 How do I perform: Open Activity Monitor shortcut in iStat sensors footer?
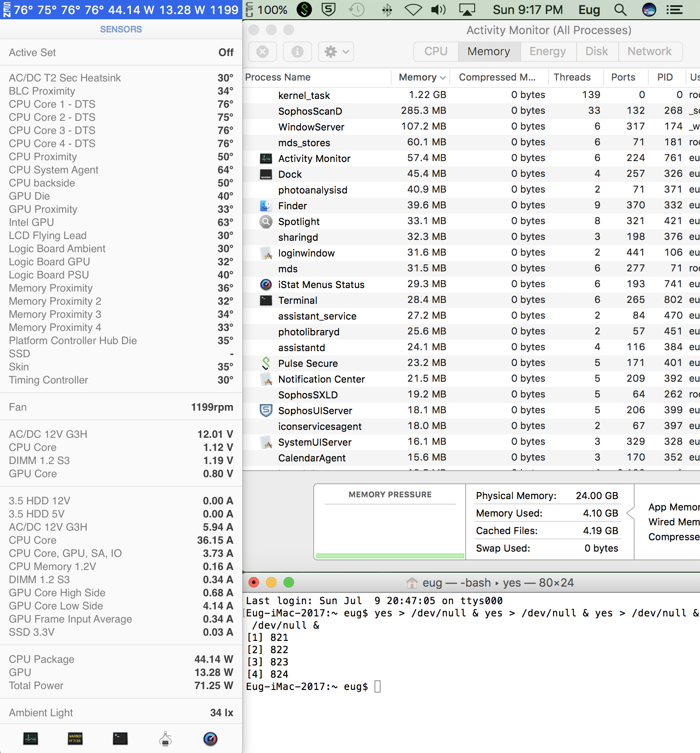coord(31,739)
